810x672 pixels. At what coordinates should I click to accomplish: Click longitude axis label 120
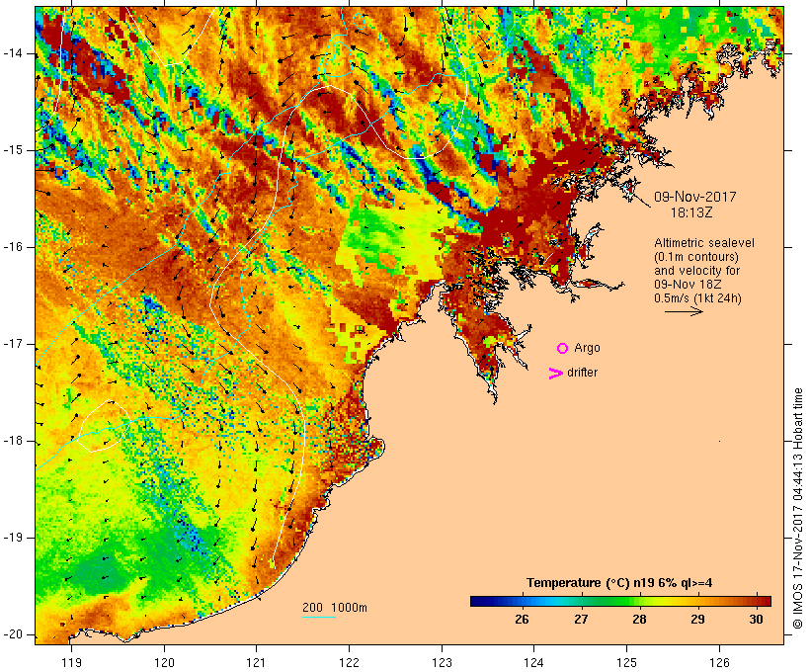tap(164, 662)
